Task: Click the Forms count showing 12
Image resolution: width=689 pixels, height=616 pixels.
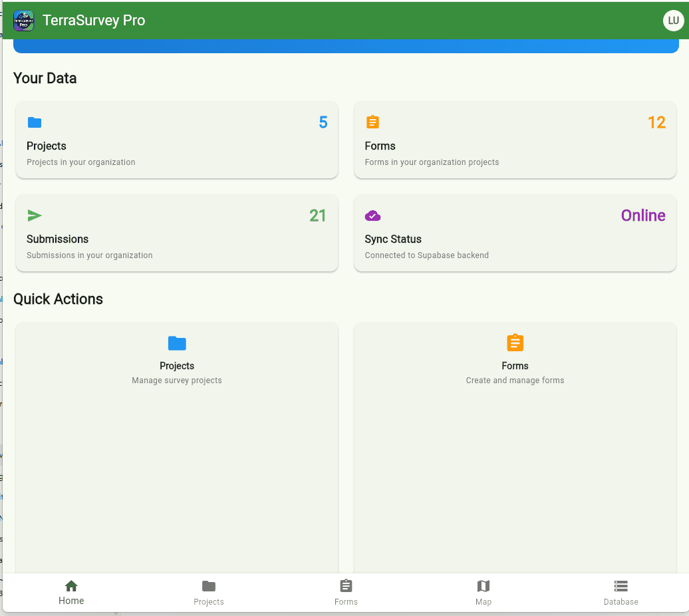Action: point(657,122)
